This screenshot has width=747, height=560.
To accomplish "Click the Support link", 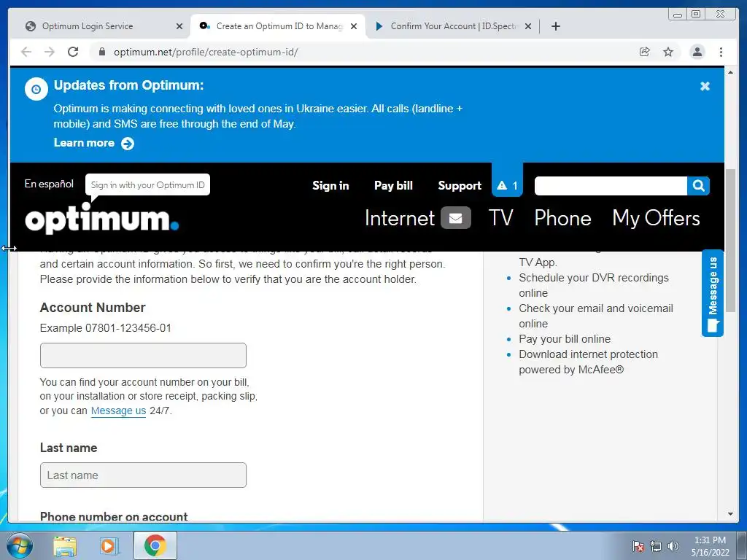I will (x=460, y=186).
